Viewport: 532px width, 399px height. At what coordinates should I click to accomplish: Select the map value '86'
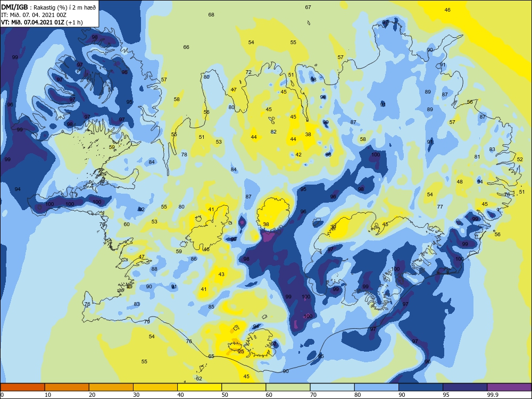194,259
